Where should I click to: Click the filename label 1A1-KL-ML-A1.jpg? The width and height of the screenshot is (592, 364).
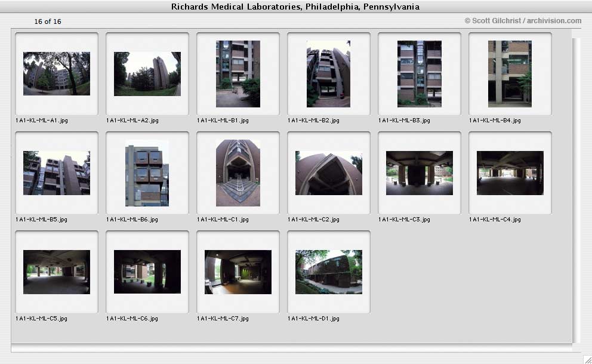[42, 121]
